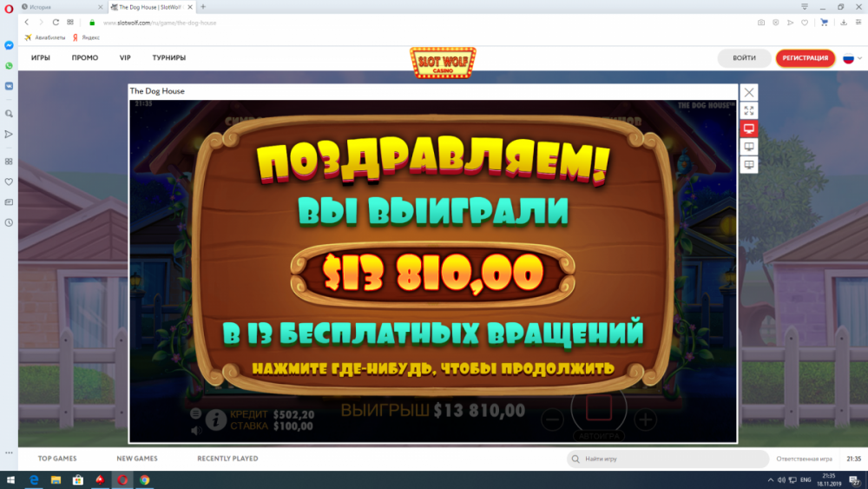The image size is (868, 489).
Task: Toggle game sound speaker
Action: [x=196, y=430]
